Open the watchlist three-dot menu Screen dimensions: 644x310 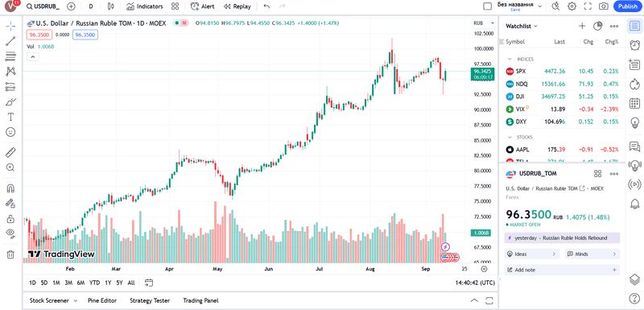point(614,26)
